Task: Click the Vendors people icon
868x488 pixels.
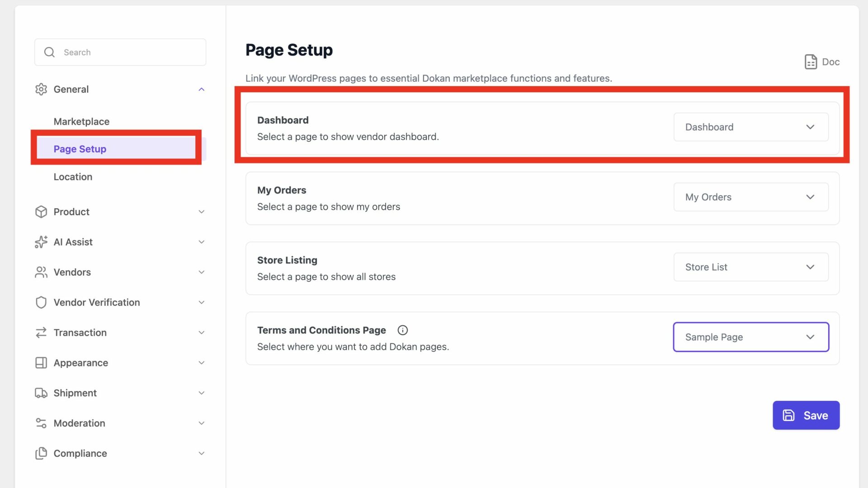Action: click(x=41, y=272)
